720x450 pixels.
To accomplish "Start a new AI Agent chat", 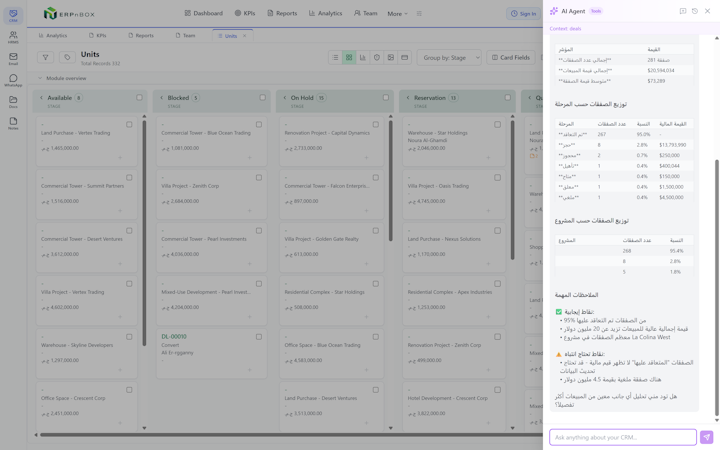I will click(683, 11).
